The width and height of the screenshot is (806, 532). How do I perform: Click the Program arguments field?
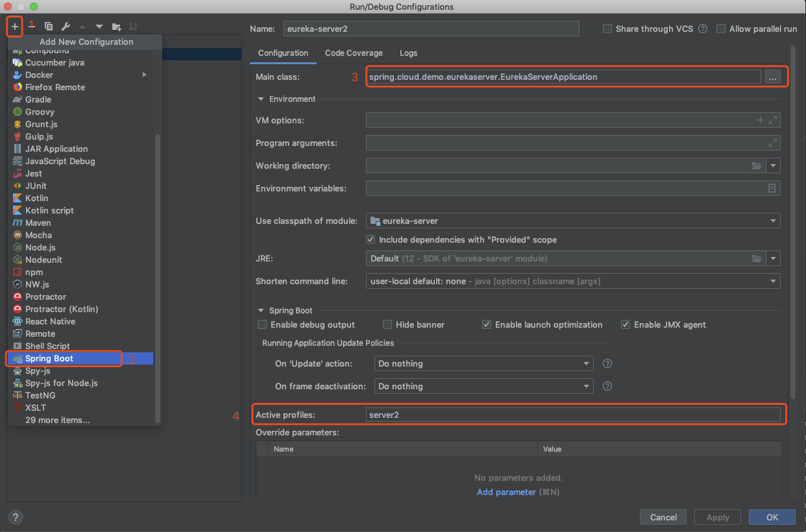coord(573,143)
